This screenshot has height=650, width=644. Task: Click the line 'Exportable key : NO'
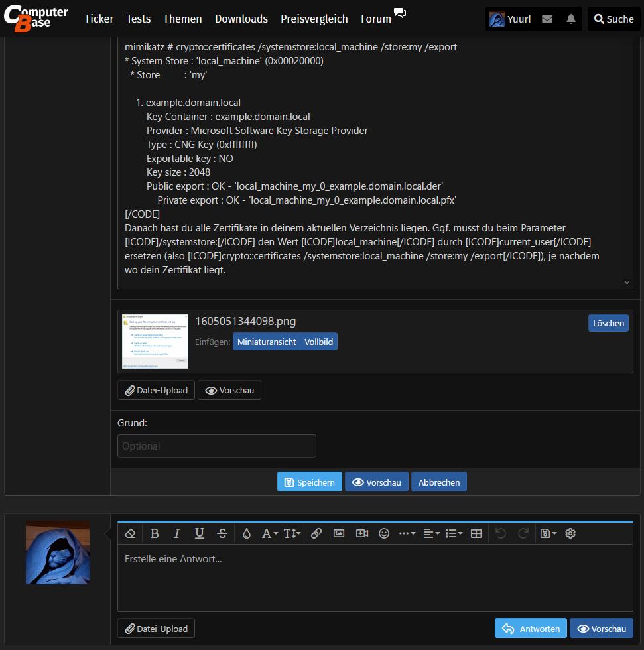click(190, 159)
